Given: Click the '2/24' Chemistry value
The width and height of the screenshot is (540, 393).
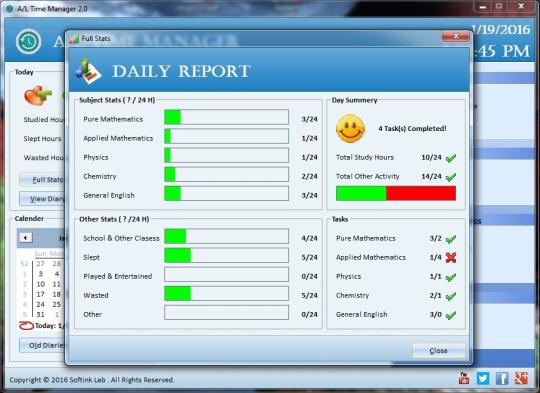Looking at the screenshot, I should coord(309,176).
